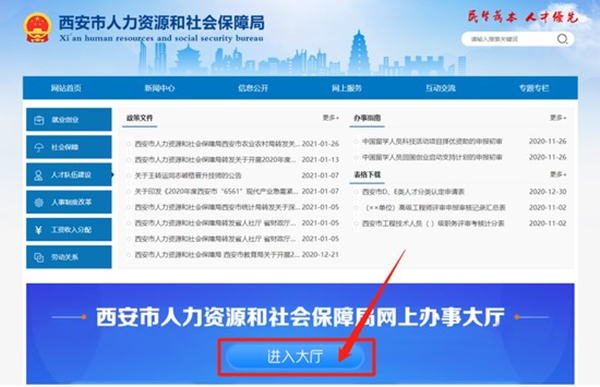
Task: Open 更多 link in 表格下载 section
Action: (x=558, y=174)
